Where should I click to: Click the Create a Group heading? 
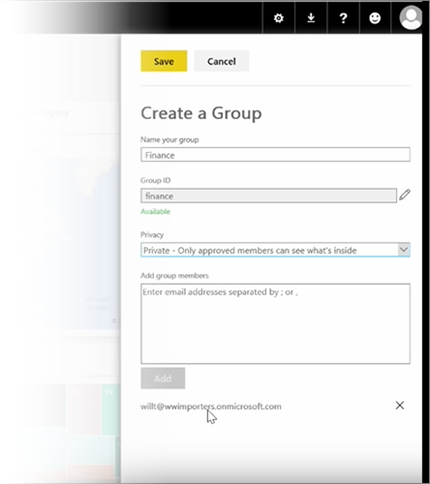pos(201,113)
